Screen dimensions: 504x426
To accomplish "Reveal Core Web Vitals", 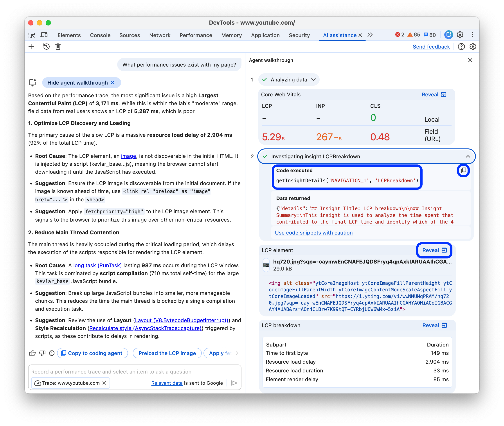I will click(x=434, y=95).
